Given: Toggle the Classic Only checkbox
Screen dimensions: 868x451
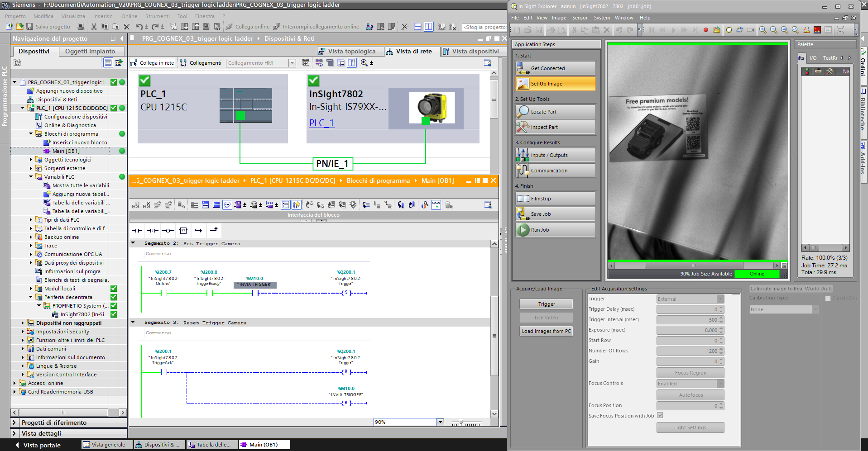Looking at the screenshot, I should [x=828, y=299].
